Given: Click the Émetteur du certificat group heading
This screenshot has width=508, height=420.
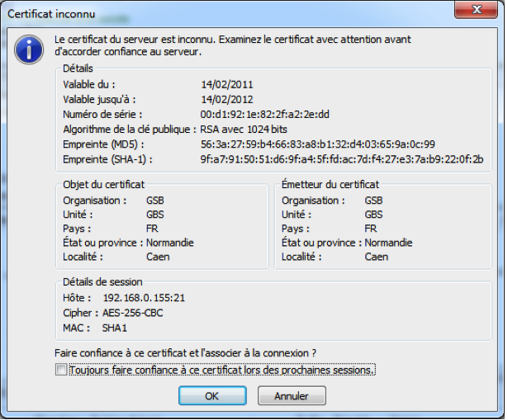Looking at the screenshot, I should coord(330,185).
